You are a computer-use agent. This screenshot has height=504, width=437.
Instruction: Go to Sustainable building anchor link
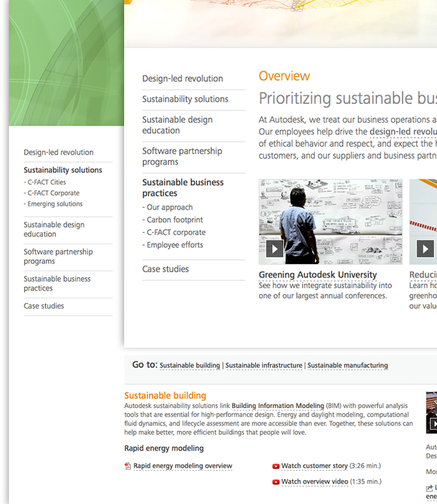[x=190, y=366]
